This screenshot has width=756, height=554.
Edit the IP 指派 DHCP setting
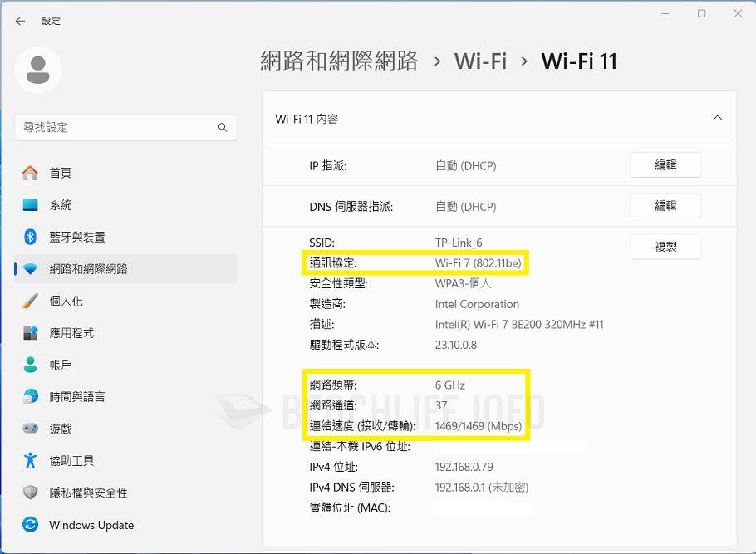click(665, 165)
